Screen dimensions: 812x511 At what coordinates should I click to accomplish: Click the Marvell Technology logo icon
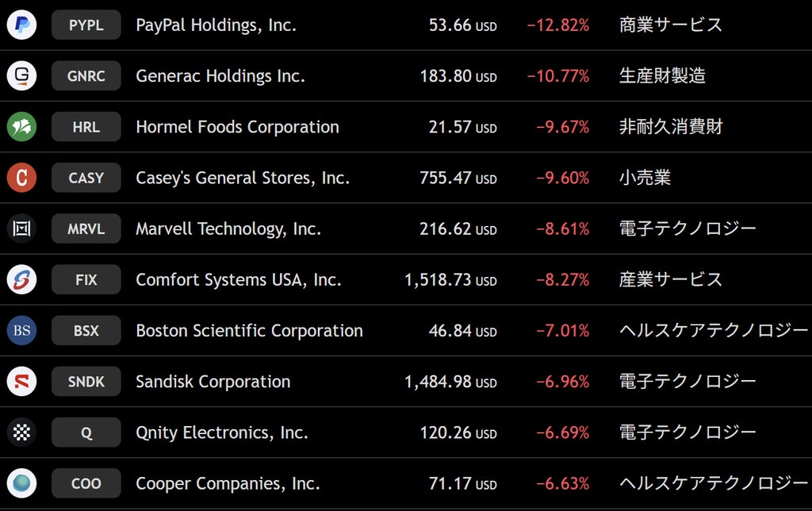(x=21, y=229)
